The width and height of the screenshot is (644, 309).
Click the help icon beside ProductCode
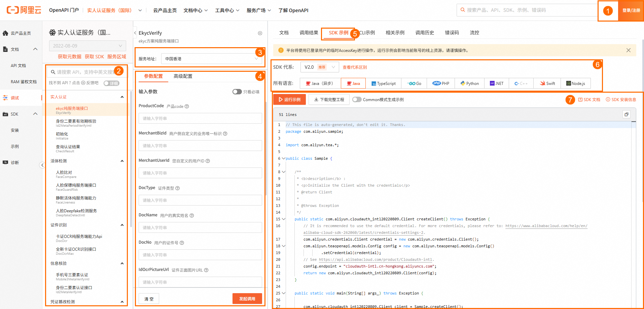(187, 106)
